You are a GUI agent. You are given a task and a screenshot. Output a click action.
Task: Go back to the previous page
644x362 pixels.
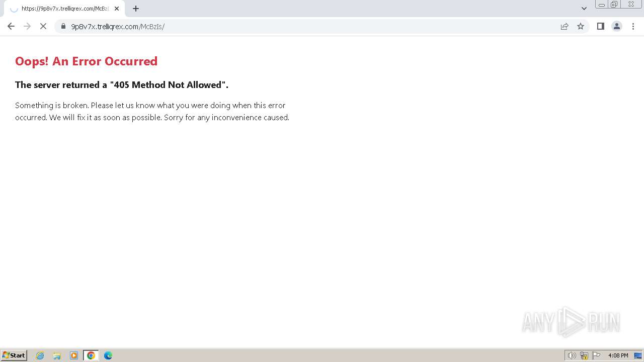[11, 26]
